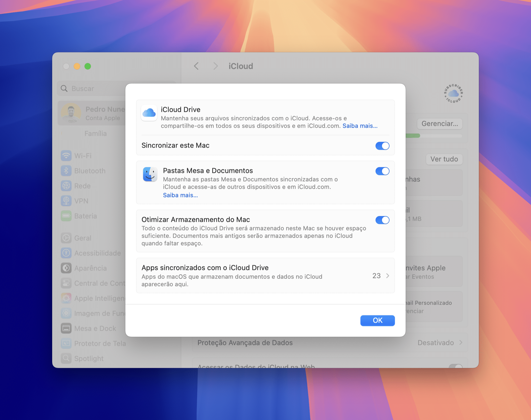
Task: Select Spotlight label in sidebar
Action: 89,358
